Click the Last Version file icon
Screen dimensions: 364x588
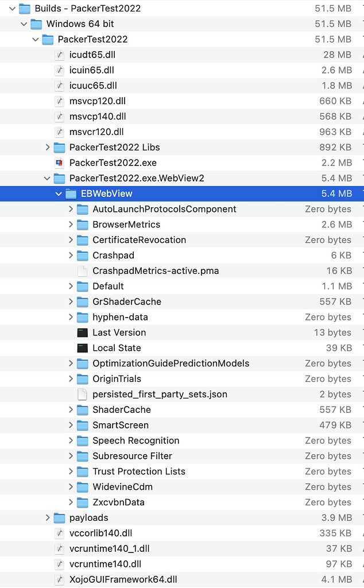tap(83, 332)
